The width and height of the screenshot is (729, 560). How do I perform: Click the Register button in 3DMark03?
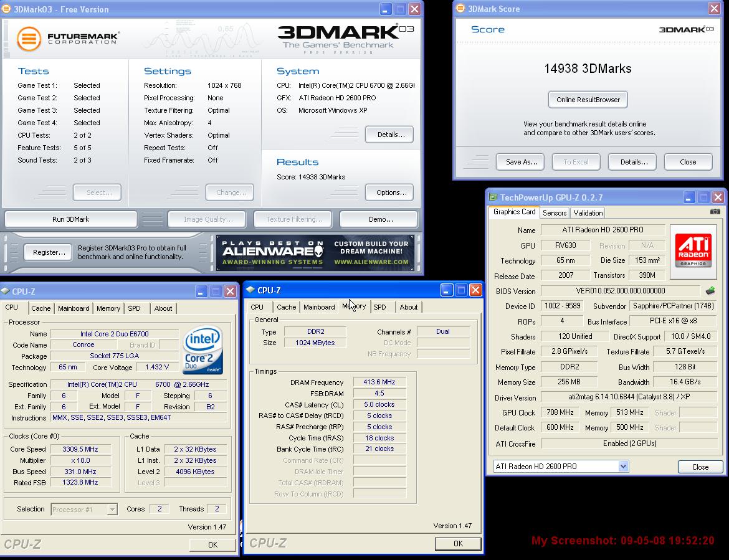pyautogui.click(x=49, y=252)
